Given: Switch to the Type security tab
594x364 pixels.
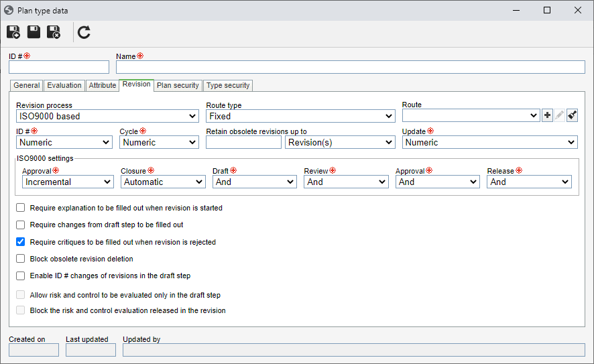Looking at the screenshot, I should point(228,86).
